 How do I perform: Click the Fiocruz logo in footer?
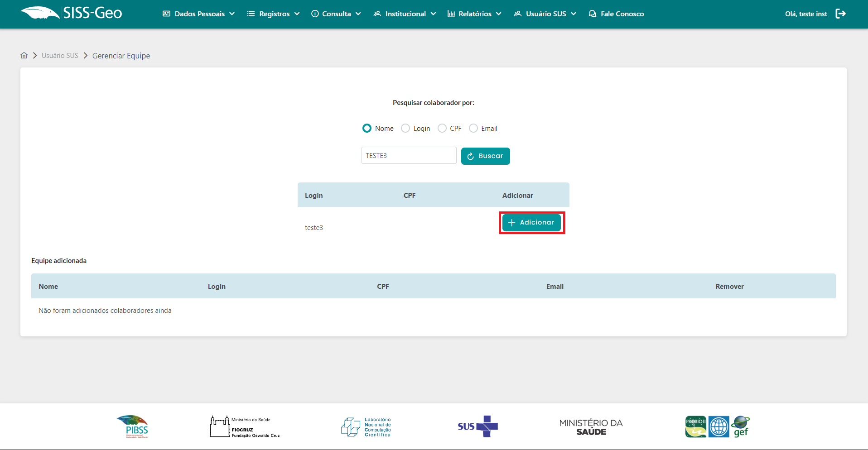point(245,426)
